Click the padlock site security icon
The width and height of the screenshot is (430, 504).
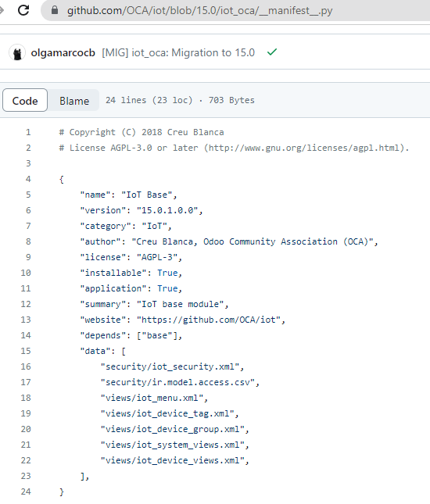[x=55, y=10]
